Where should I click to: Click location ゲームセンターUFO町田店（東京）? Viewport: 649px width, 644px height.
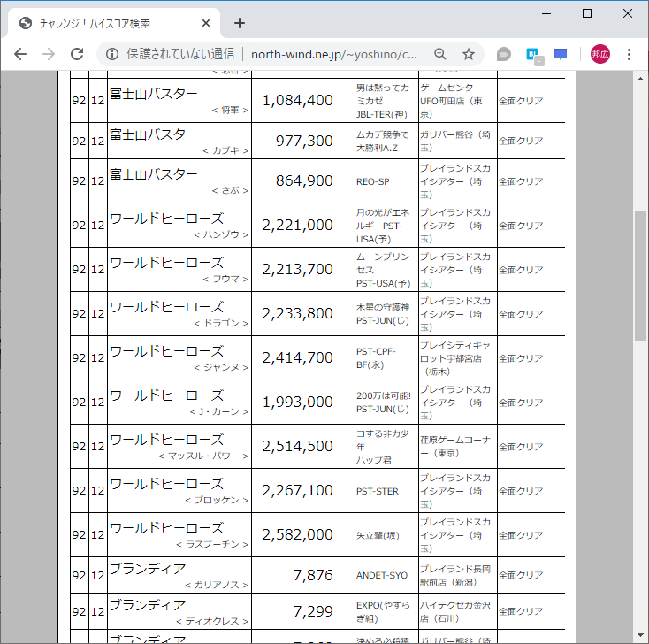[x=451, y=101]
